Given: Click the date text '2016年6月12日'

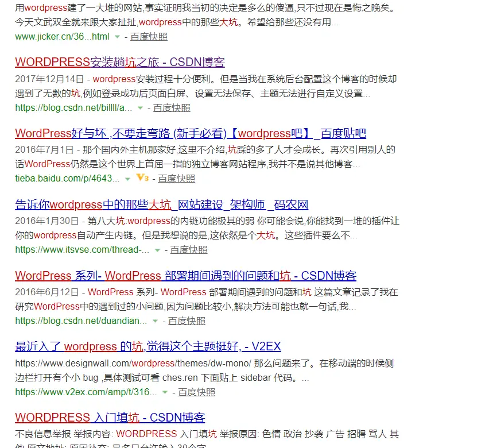Looking at the screenshot, I should (47, 292).
